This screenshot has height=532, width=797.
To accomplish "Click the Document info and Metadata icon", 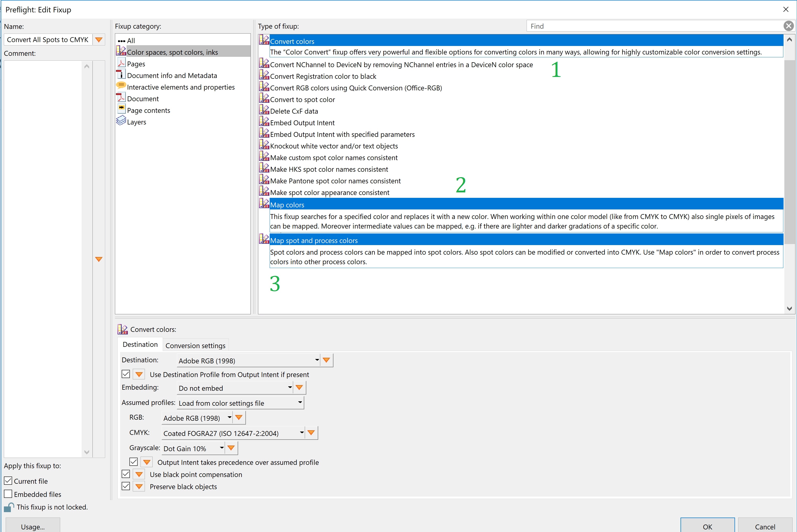I will tap(121, 74).
